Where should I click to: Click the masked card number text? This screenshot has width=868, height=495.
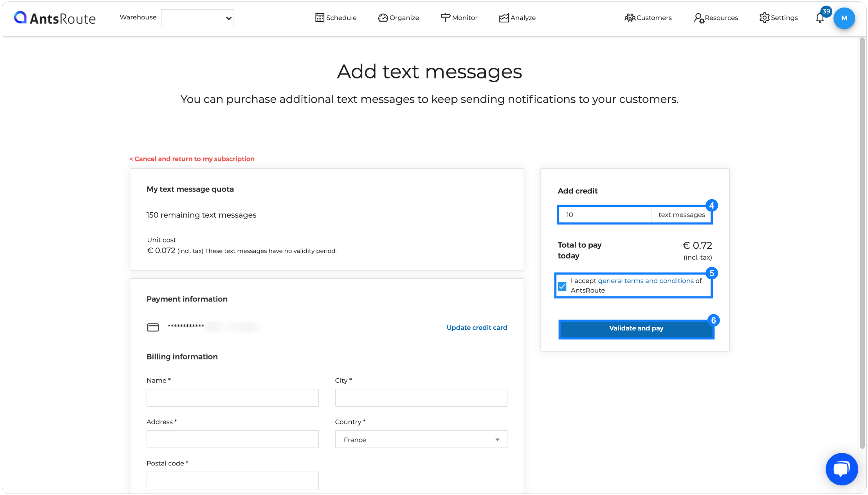click(x=186, y=326)
